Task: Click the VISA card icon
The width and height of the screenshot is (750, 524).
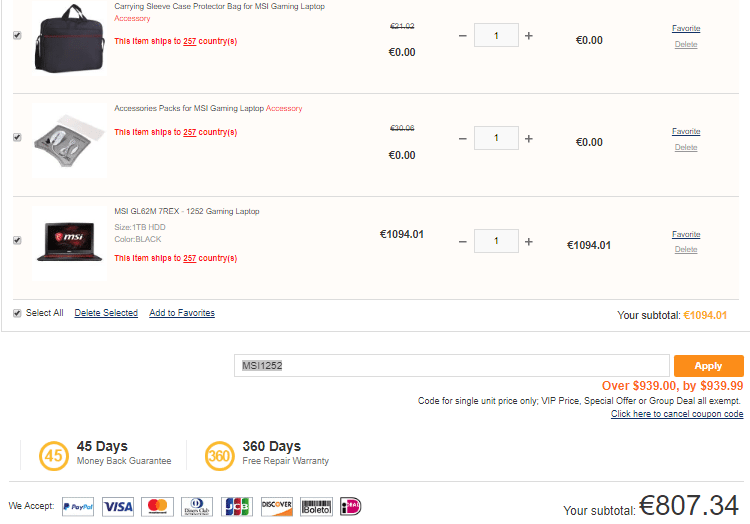Action: point(117,507)
